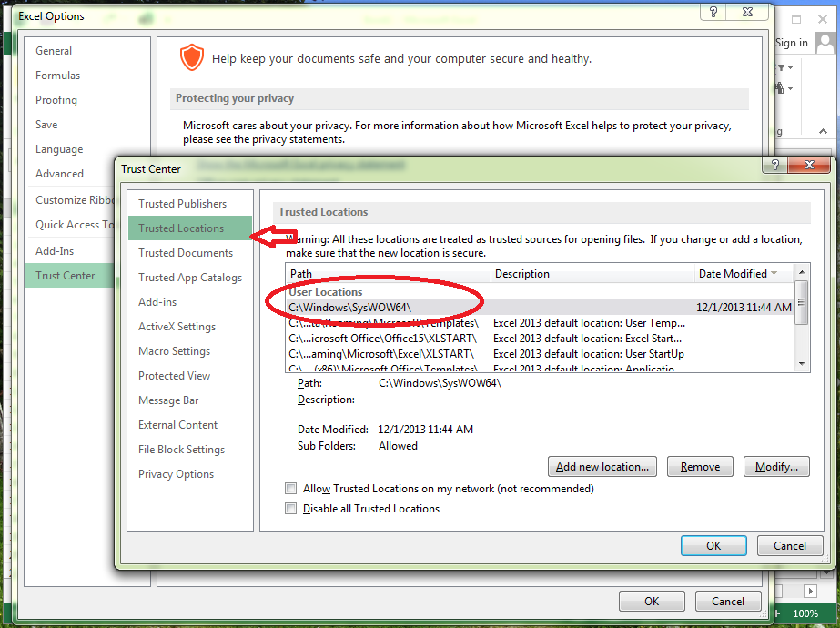
Task: Collapse the Excel ribbon with the chevron
Action: (x=823, y=131)
